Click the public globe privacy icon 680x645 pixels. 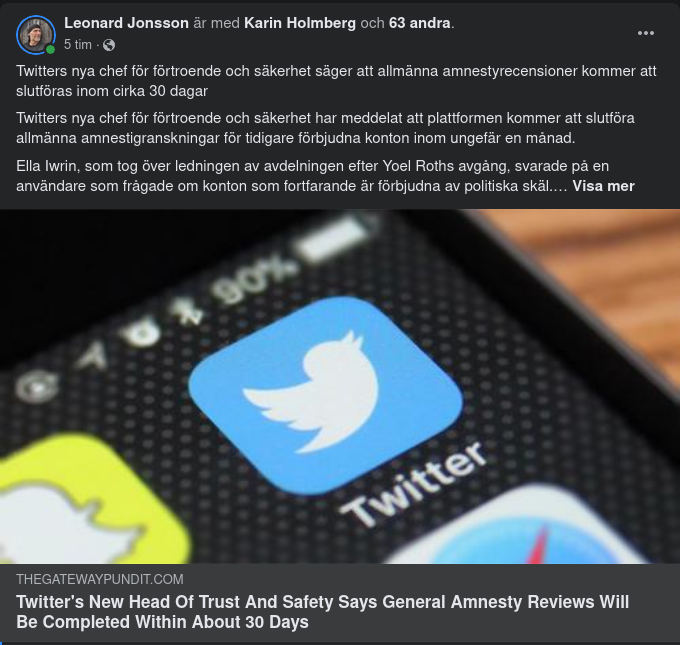109,45
